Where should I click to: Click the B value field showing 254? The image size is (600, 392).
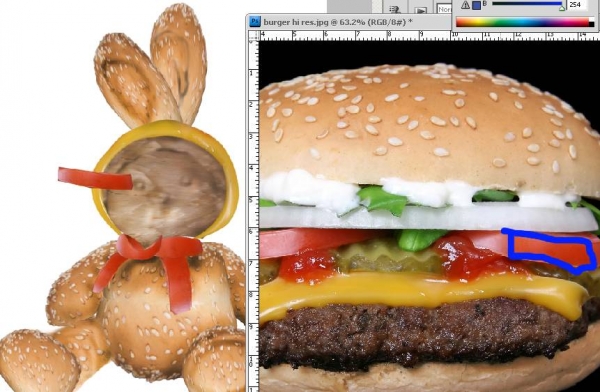pyautogui.click(x=577, y=5)
